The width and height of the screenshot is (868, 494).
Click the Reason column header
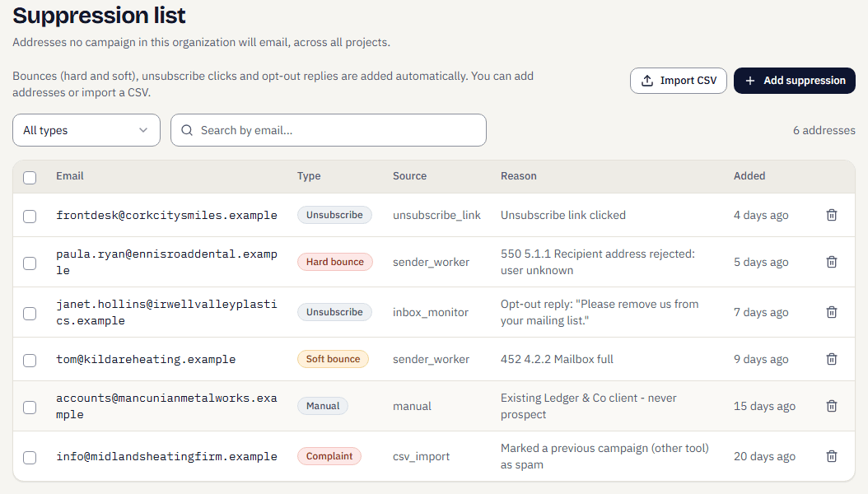519,176
